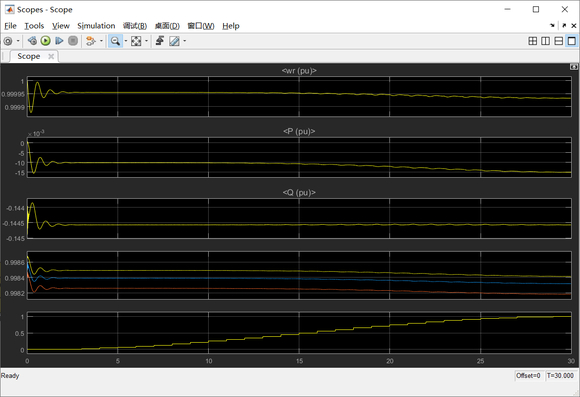Screen dimensions: 580x397
Task: Click the Highlight Simulink Block icon
Action: (90, 41)
